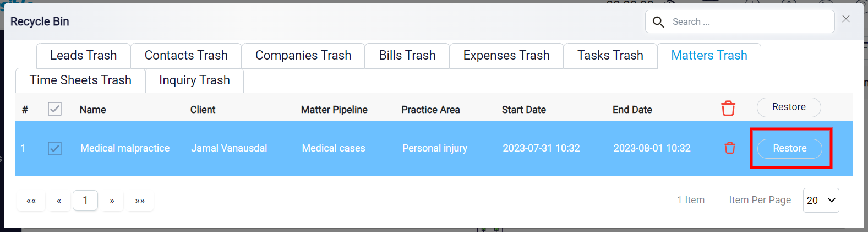Click the red trash icon in header row
Image resolution: width=868 pixels, height=232 pixels.
(728, 109)
